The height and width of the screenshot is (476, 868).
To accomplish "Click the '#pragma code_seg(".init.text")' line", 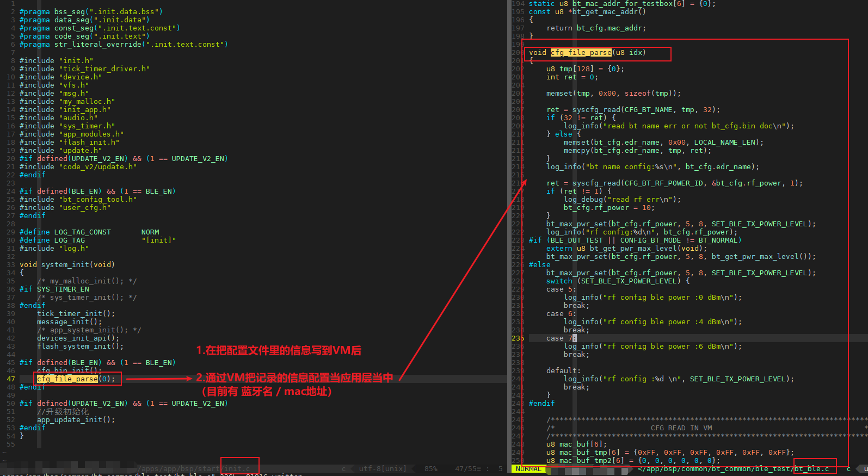I will pos(84,36).
